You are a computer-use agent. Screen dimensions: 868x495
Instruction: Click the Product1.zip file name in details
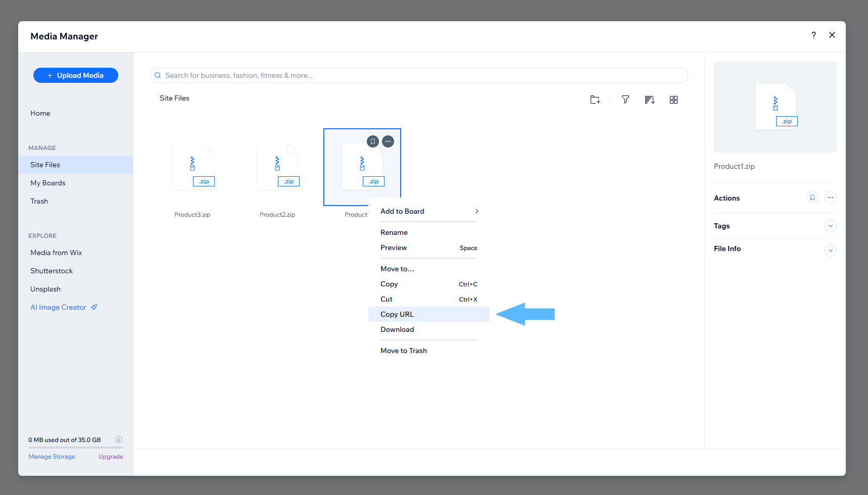coord(734,166)
